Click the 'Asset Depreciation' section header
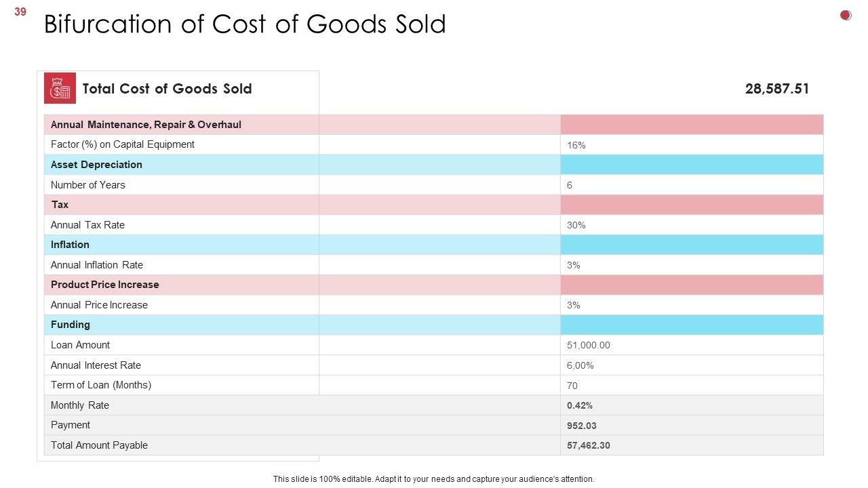868x488 pixels. [x=96, y=165]
